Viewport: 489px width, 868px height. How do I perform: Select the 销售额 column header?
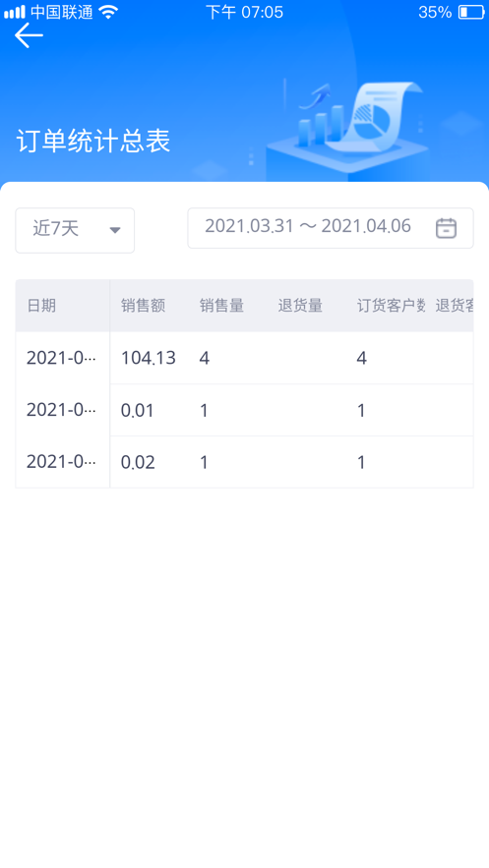143,306
